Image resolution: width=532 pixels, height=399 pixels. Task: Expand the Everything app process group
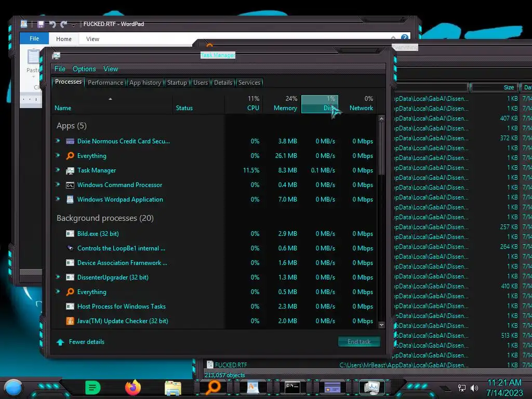58,155
